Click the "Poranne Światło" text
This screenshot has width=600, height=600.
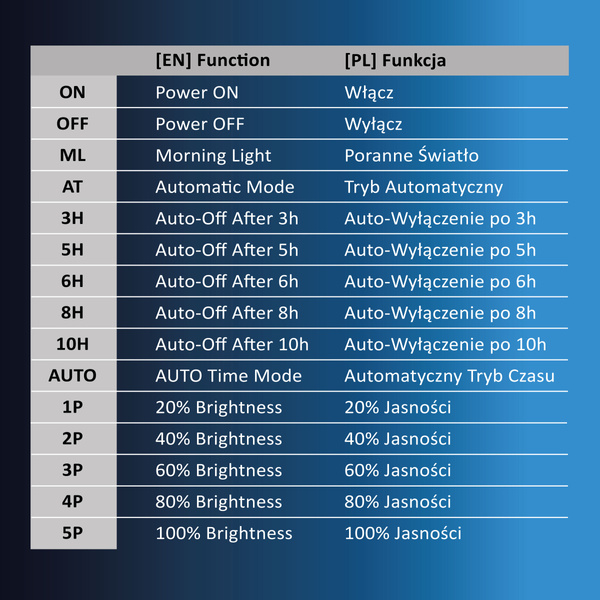411,156
